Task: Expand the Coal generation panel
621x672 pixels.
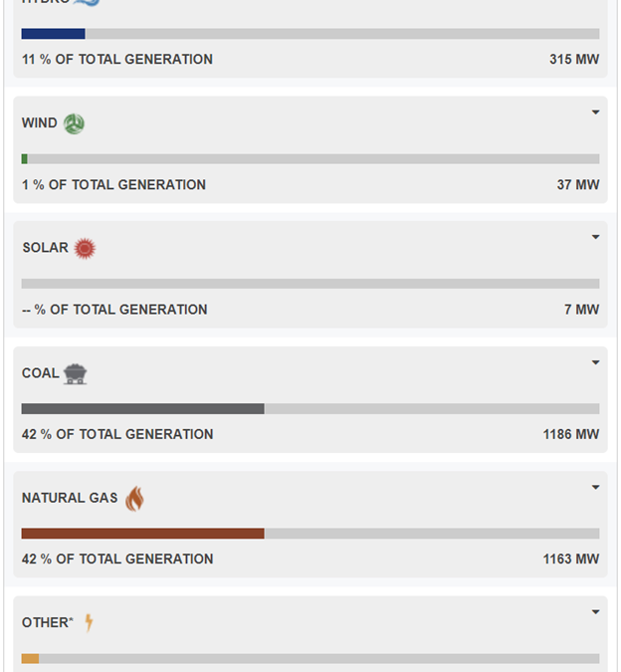Action: (x=595, y=362)
